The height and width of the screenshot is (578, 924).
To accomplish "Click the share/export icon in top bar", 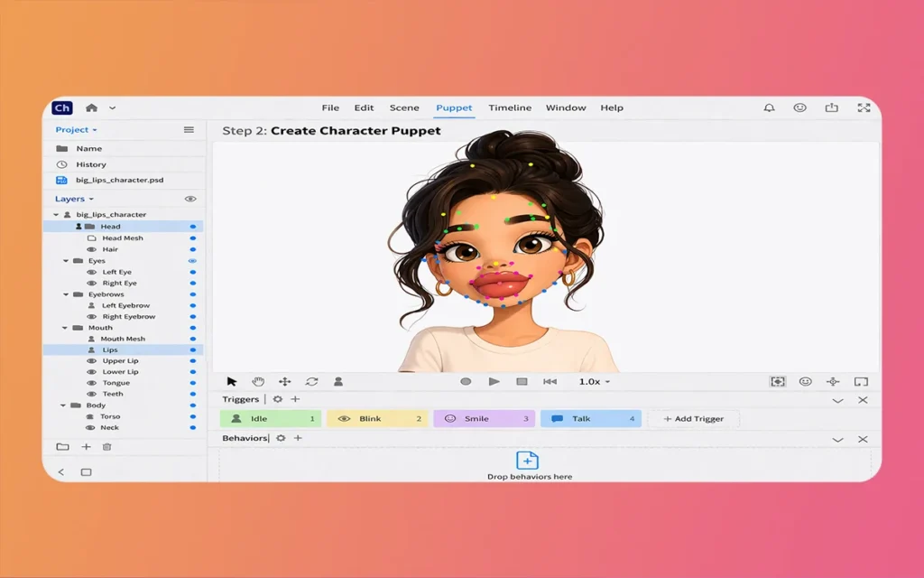I will (831, 107).
